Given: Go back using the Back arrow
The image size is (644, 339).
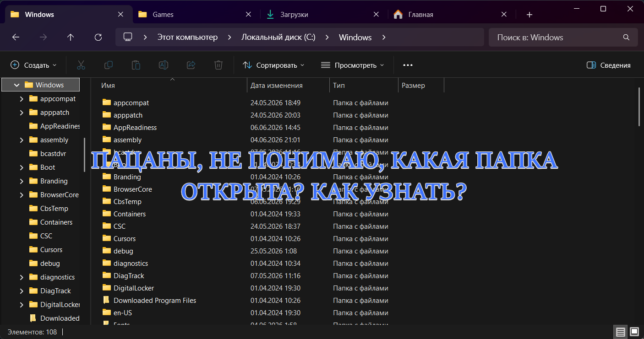Looking at the screenshot, I should 16,38.
